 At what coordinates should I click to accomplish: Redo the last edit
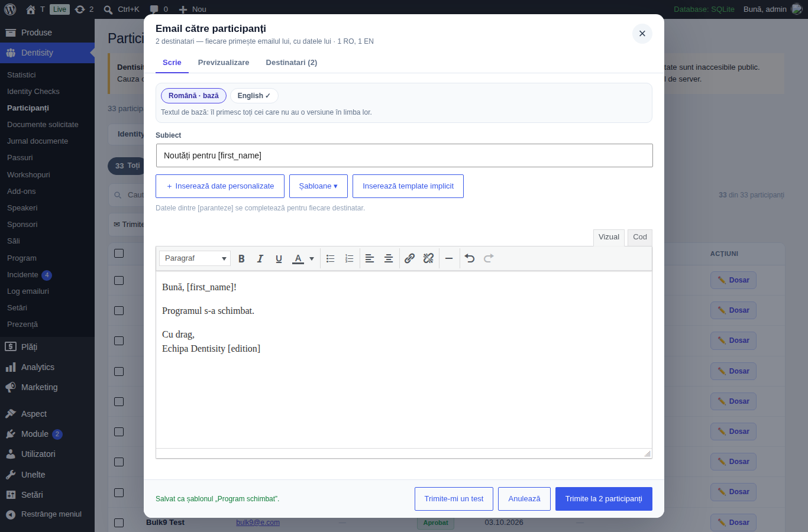tap(489, 258)
